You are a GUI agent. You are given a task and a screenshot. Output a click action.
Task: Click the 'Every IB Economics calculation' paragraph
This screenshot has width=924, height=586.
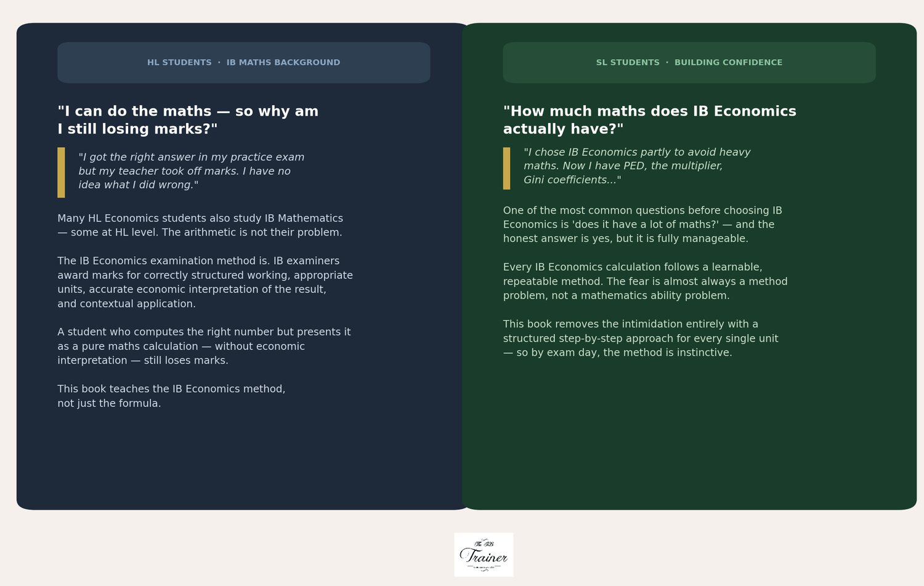645,281
